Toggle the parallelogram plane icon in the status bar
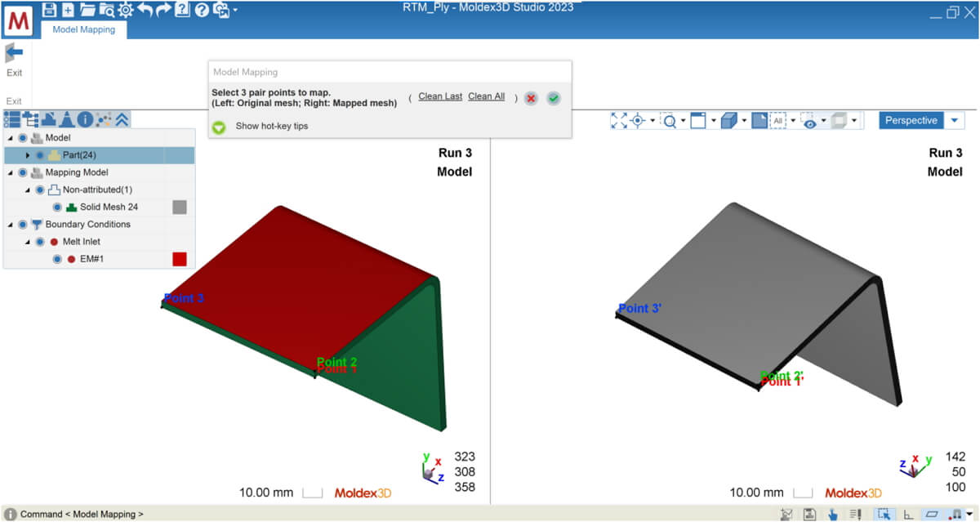 [x=932, y=514]
